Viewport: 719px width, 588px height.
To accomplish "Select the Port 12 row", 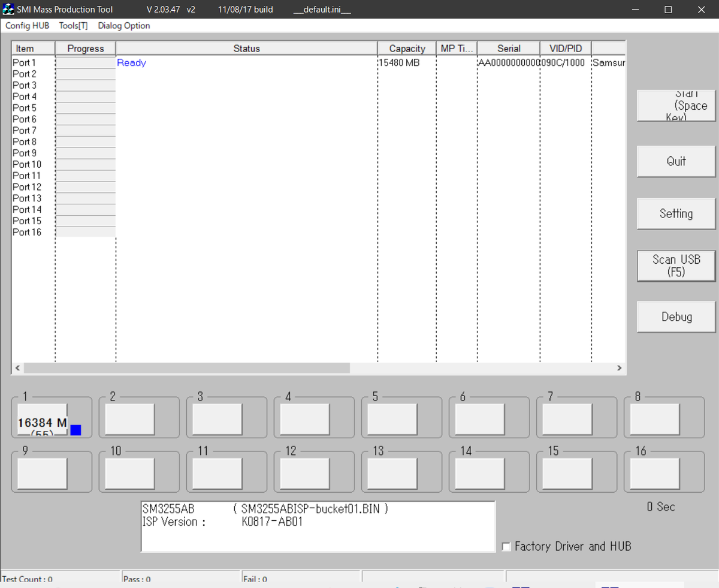I will pyautogui.click(x=319, y=187).
